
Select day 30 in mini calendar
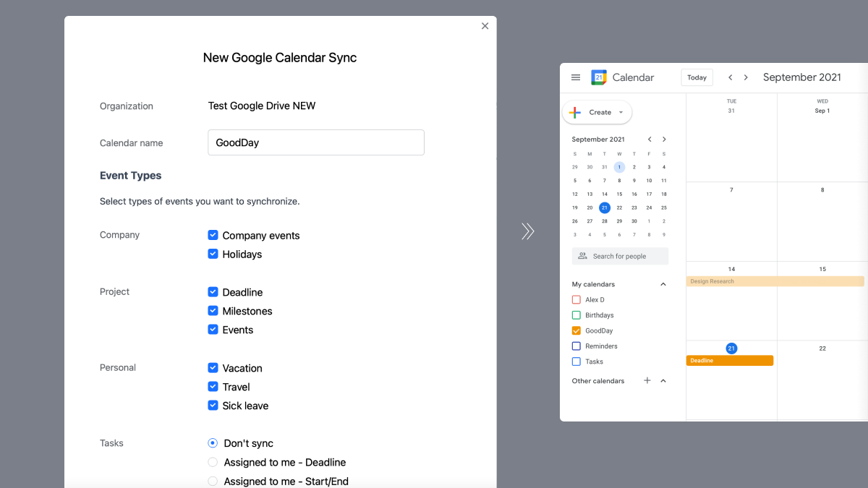[x=634, y=221]
